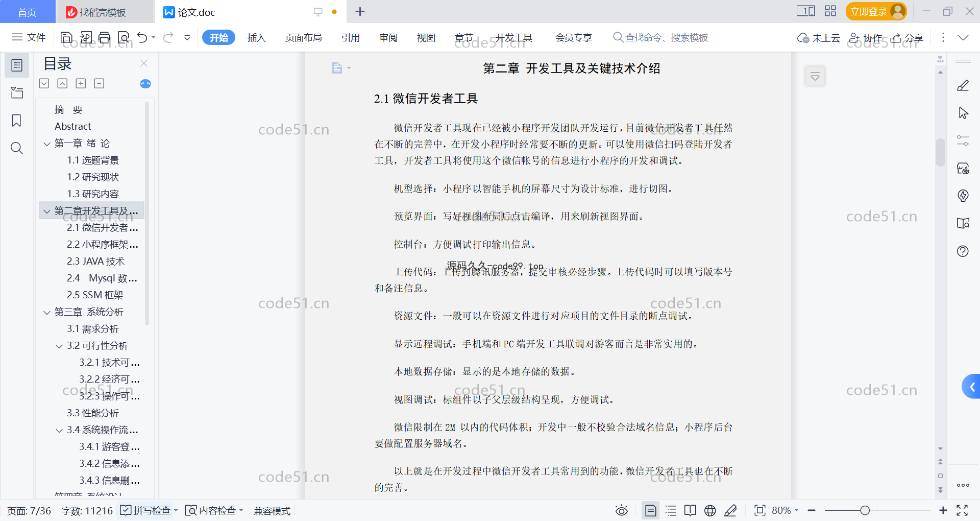Open the 内容检查 dropdown arrow
This screenshot has height=521, width=980.
(x=241, y=510)
